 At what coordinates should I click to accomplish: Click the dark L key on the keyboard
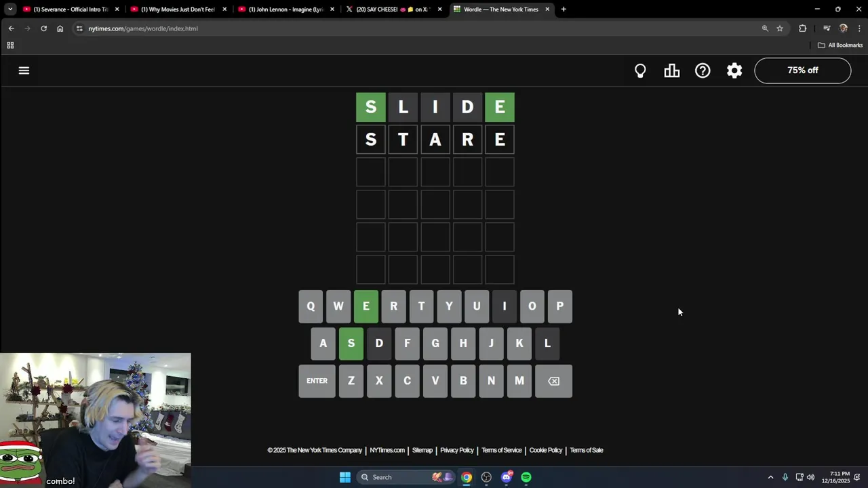[x=547, y=344]
